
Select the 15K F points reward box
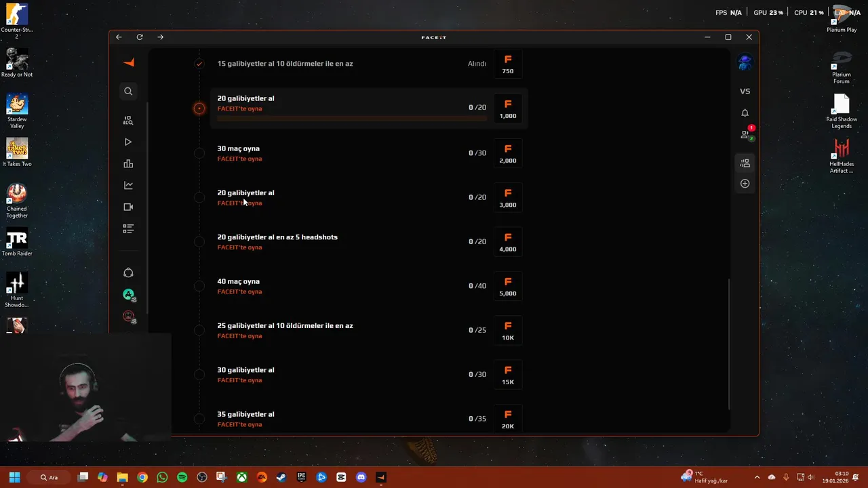pyautogui.click(x=508, y=375)
